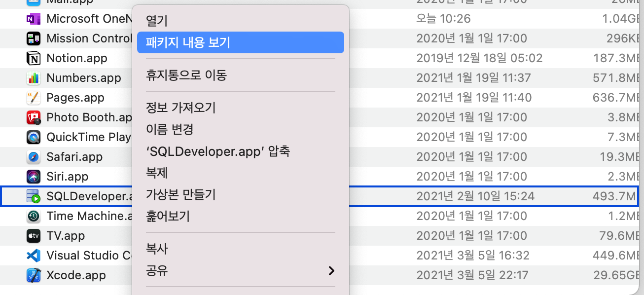Choose 훑어보기 from the context menu
644x295 pixels.
[241, 216]
